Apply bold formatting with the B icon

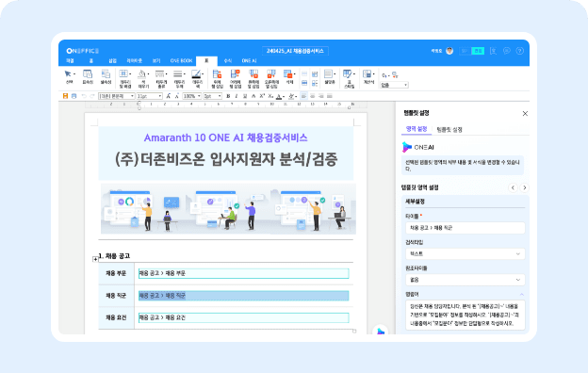coord(228,96)
